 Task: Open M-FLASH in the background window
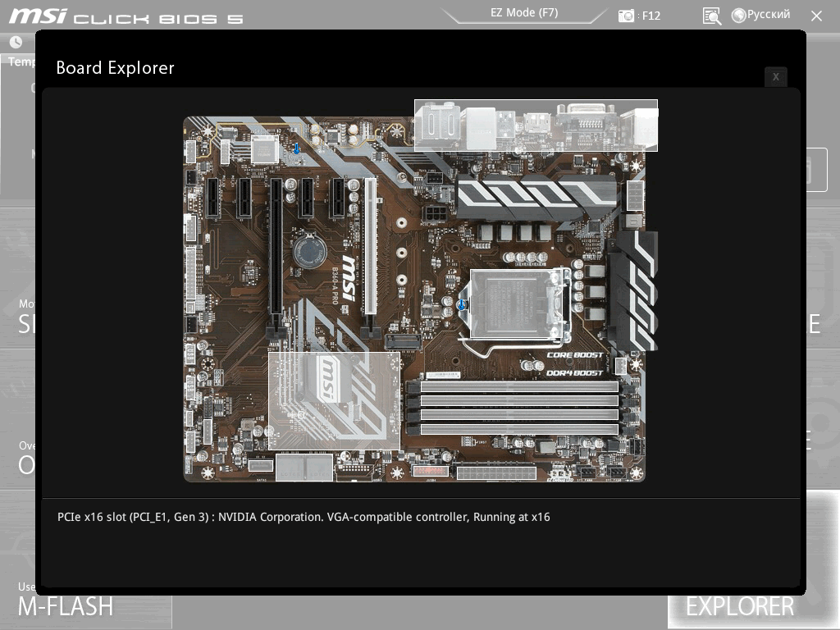pos(66,606)
